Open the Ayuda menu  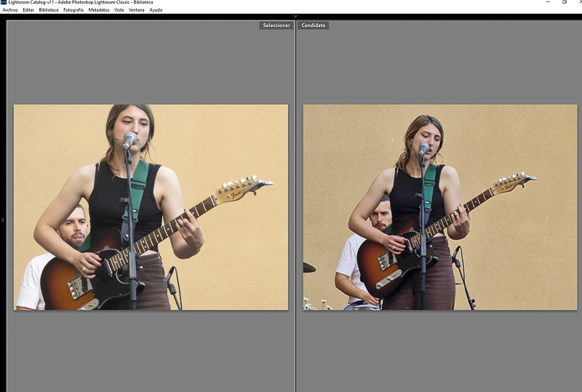point(156,10)
